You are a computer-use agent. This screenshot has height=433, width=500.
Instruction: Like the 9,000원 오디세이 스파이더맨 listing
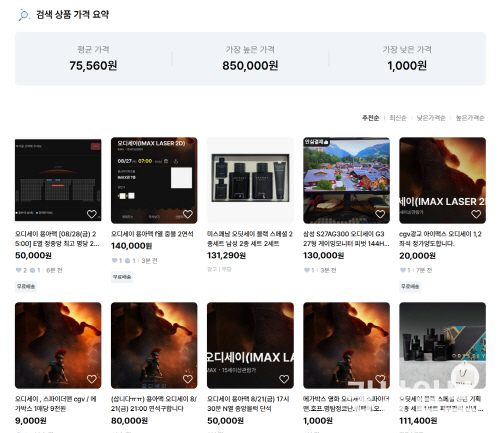(92, 379)
